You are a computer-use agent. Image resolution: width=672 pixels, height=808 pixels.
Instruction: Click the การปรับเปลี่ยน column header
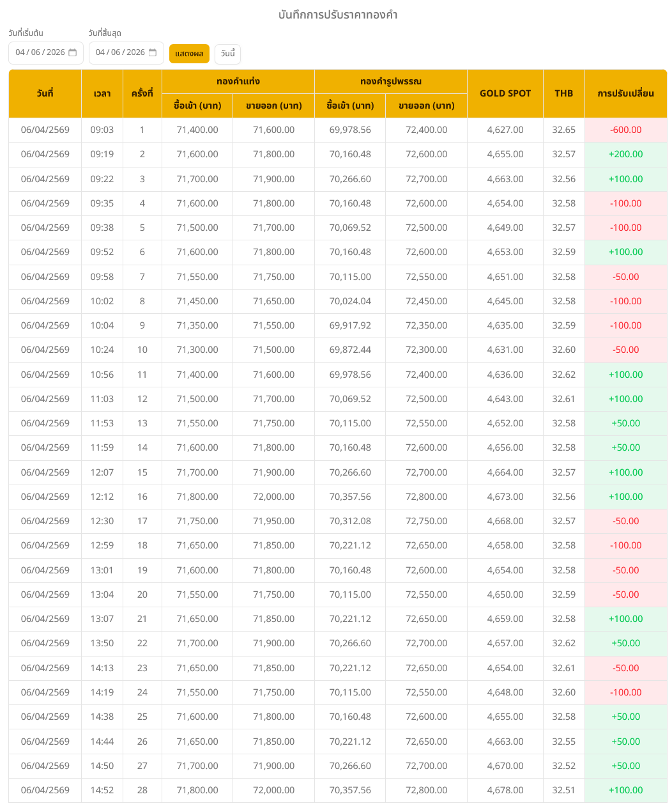click(x=625, y=93)
